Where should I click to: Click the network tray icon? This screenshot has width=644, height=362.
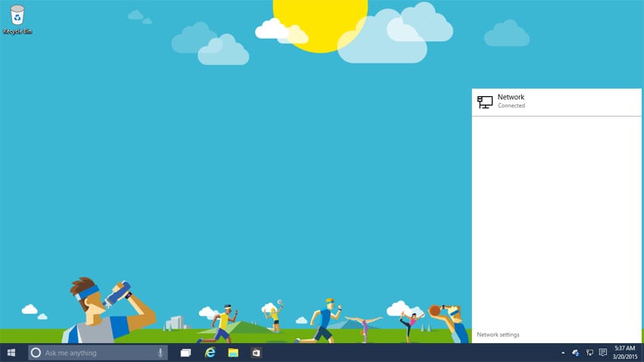(x=589, y=353)
